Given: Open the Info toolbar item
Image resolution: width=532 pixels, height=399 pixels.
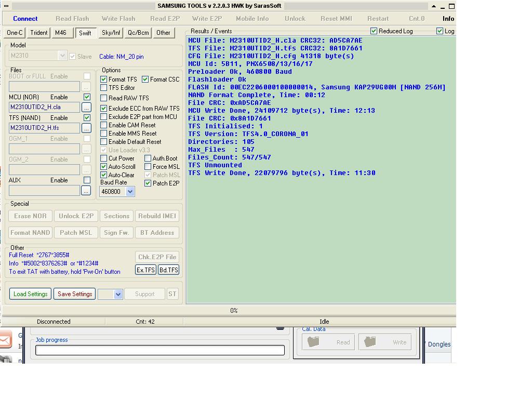Looking at the screenshot, I should [x=448, y=19].
